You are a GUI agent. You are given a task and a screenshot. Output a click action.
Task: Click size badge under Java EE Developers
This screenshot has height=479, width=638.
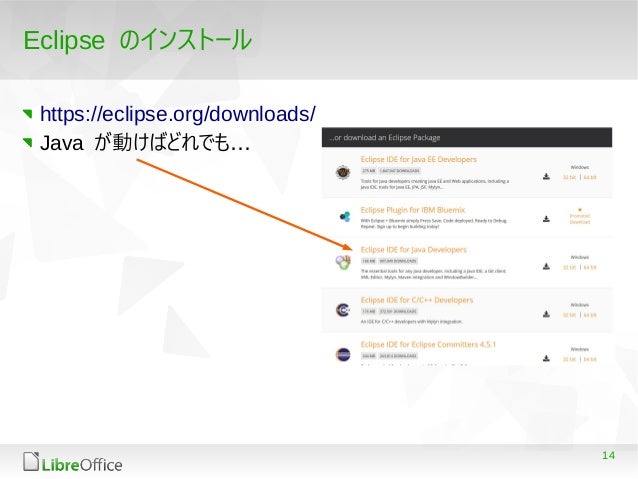[368, 171]
